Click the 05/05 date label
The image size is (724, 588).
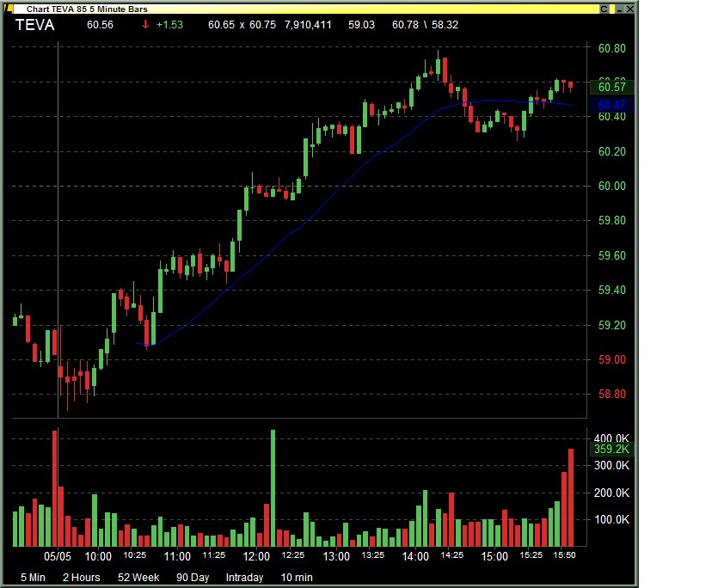pos(58,556)
